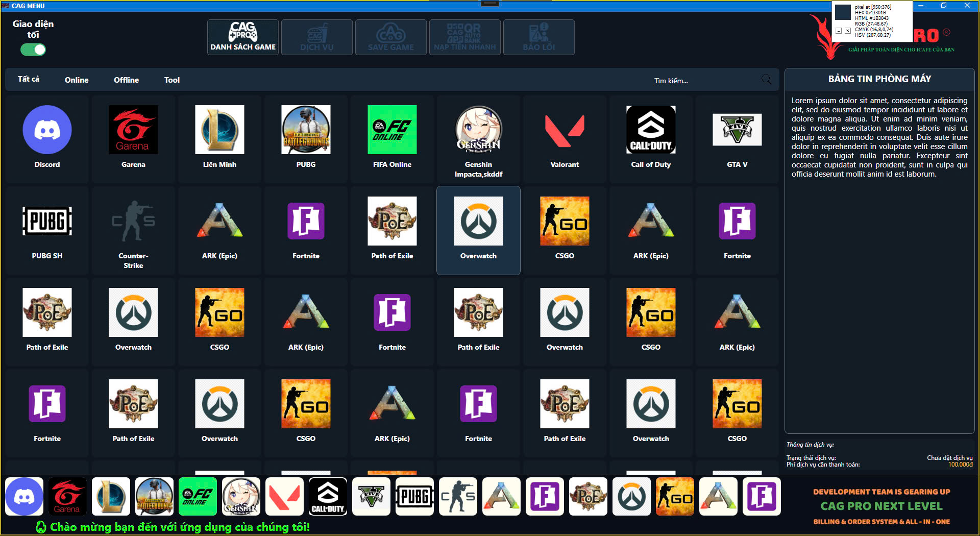Open GTA V game tile
Viewport: 980px width, 536px height.
click(x=737, y=130)
